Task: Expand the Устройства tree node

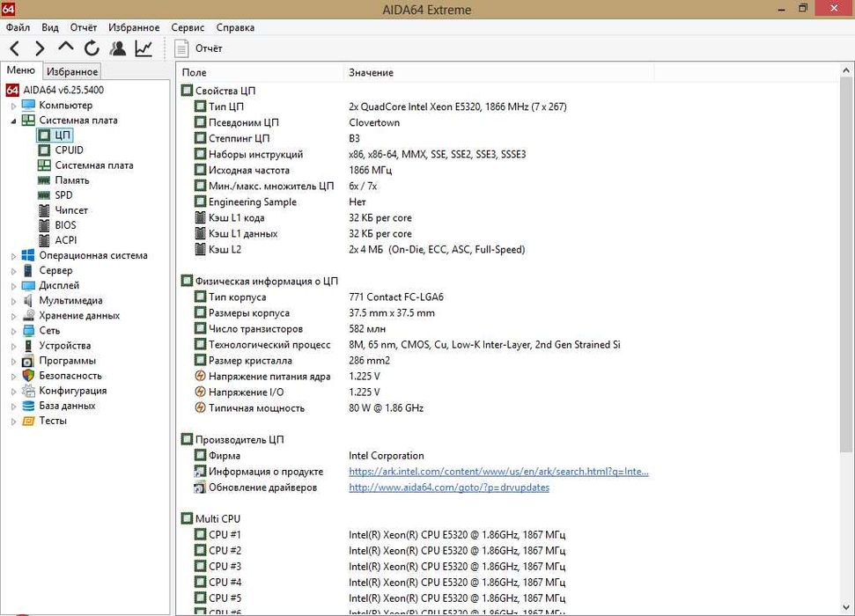Action: tap(13, 346)
